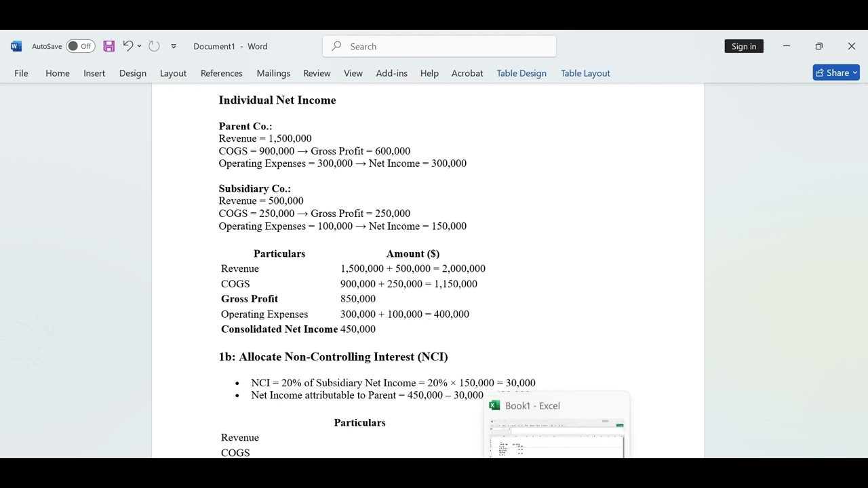
Task: Click the 'Subsidiary Co.:' bold label
Action: (255, 188)
